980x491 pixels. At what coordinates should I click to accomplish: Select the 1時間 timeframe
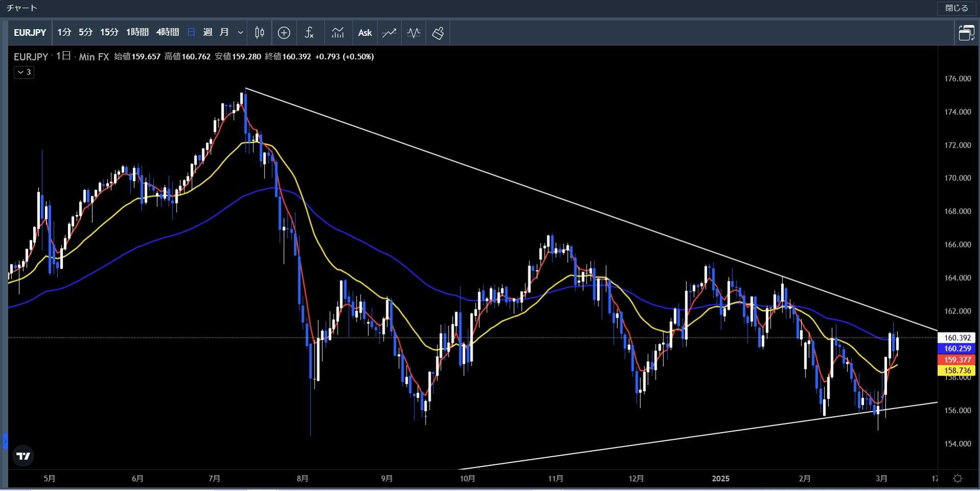tap(137, 33)
